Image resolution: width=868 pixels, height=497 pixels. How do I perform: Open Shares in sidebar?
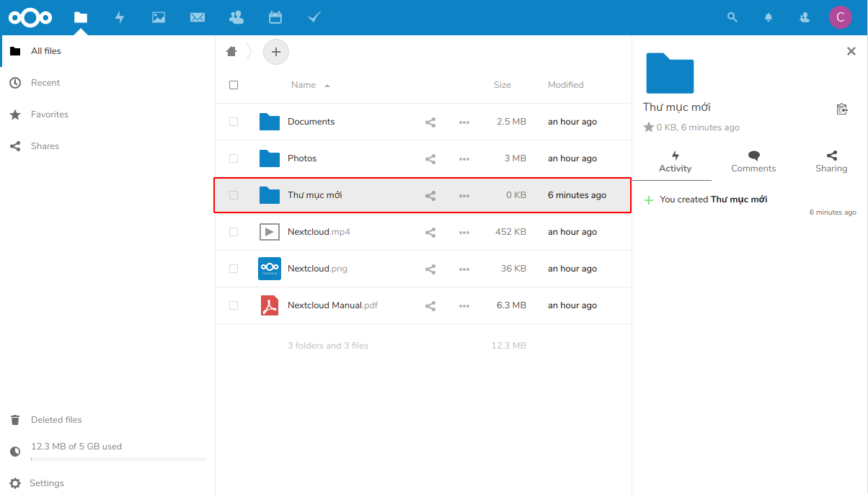(108, 146)
